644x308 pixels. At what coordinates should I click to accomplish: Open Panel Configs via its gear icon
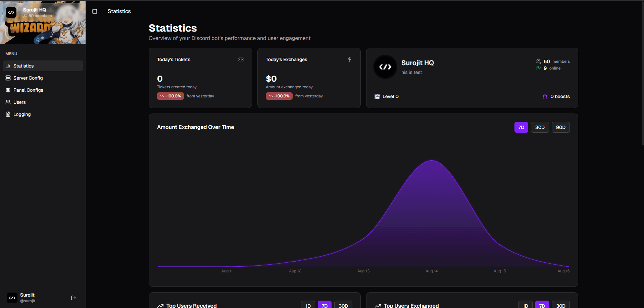[x=8, y=90]
